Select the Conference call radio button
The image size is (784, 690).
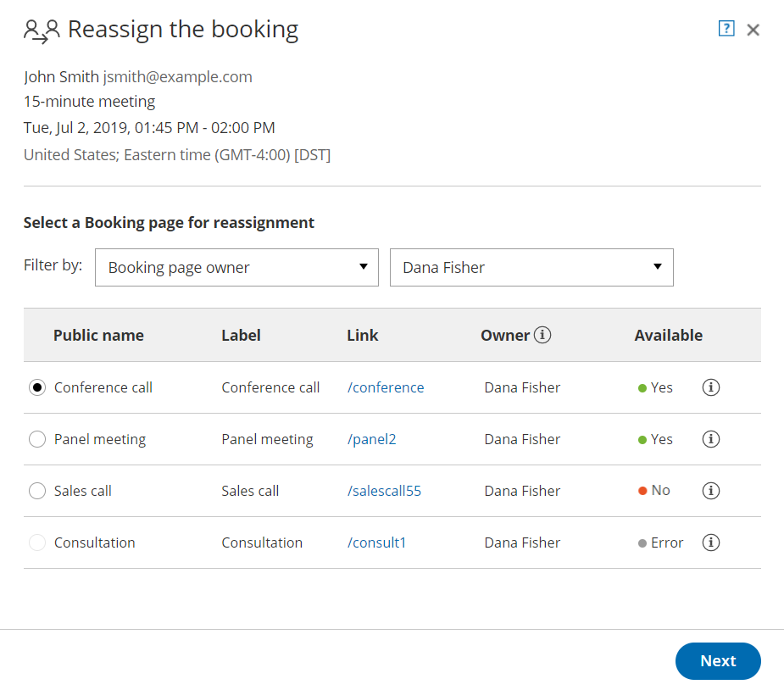[37, 387]
